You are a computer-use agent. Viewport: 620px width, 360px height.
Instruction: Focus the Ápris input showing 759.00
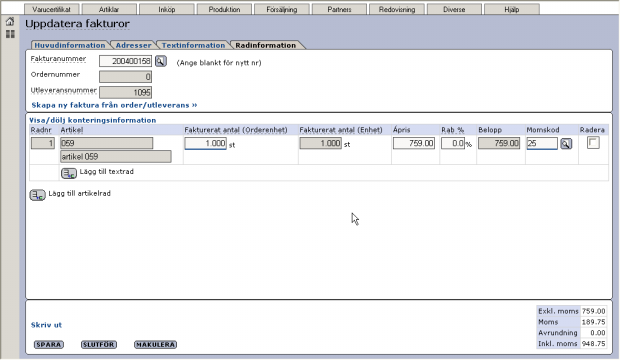click(x=414, y=143)
